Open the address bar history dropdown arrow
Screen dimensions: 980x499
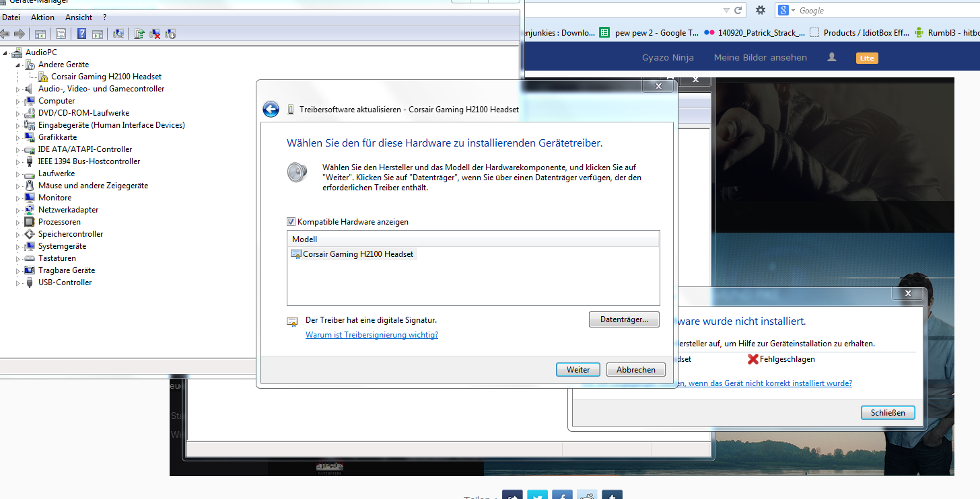[726, 10]
